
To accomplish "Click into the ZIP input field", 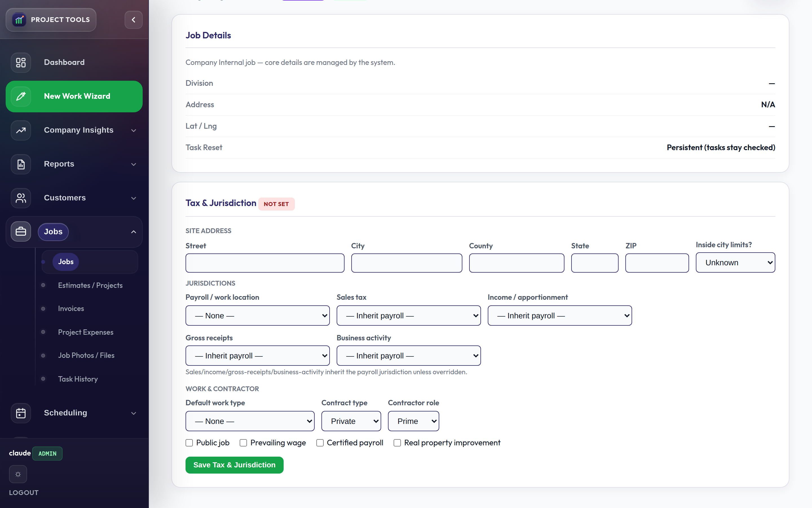I will click(x=657, y=263).
